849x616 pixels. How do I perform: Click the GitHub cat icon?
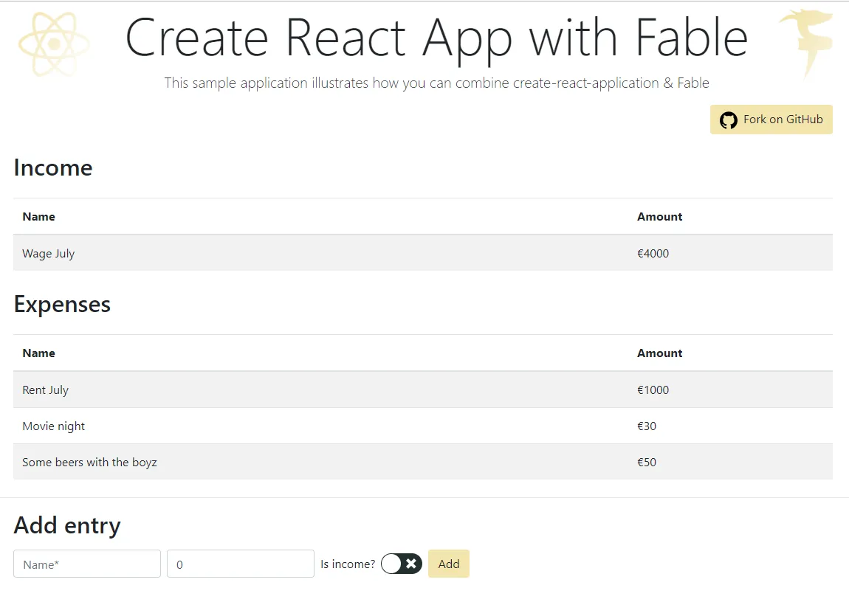(x=729, y=120)
